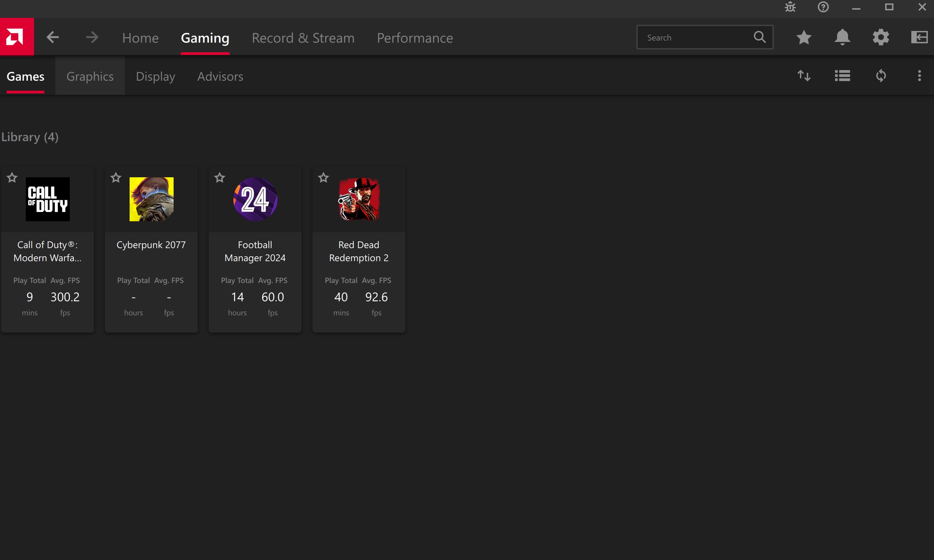Switch to Graphics sub-tab
Image resolution: width=934 pixels, height=560 pixels.
point(90,76)
